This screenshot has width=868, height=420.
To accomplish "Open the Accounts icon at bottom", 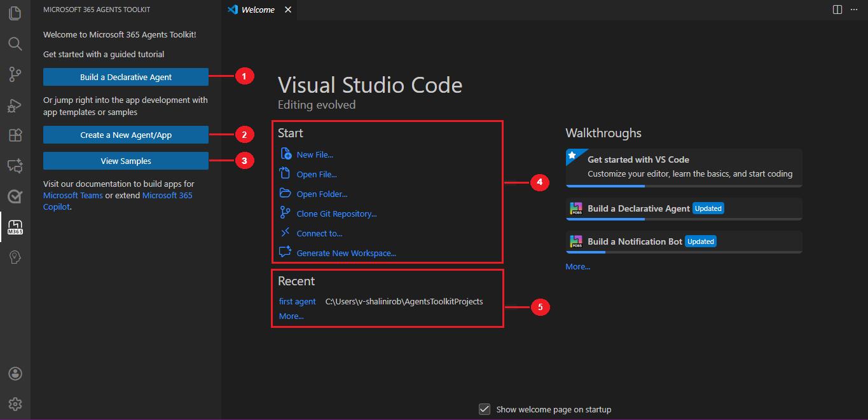I will pos(15,374).
